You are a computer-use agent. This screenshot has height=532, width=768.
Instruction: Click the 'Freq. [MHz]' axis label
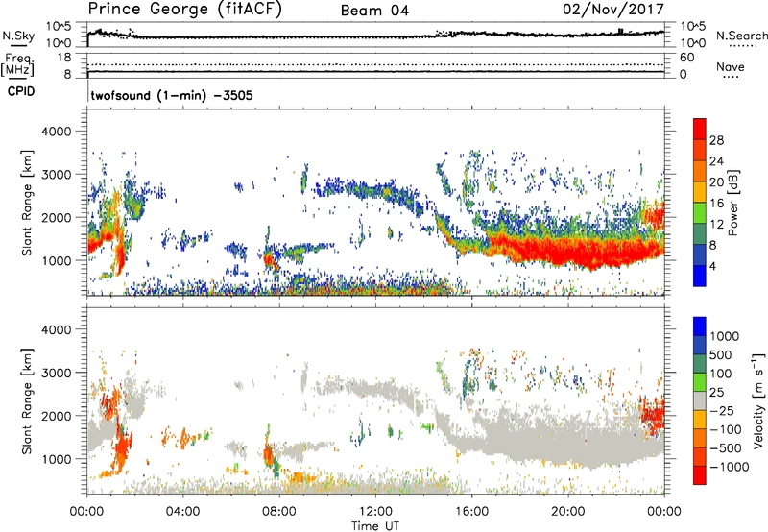click(x=17, y=65)
